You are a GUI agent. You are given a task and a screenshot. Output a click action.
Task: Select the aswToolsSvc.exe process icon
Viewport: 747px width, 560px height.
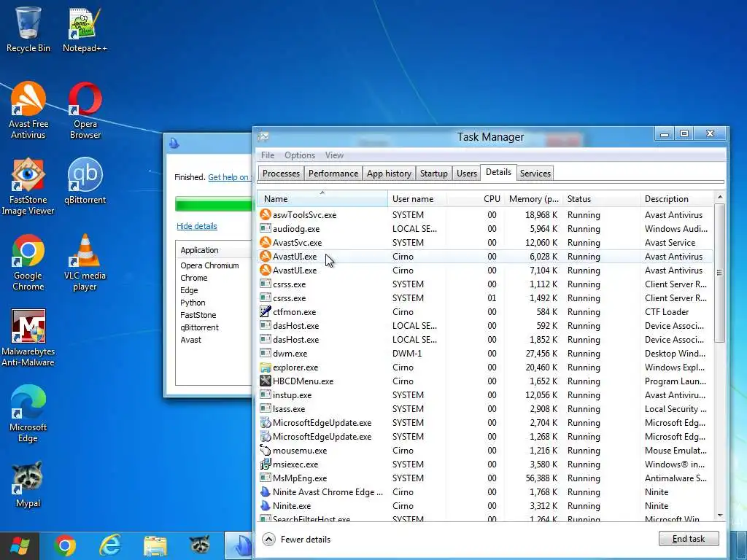[x=266, y=215]
